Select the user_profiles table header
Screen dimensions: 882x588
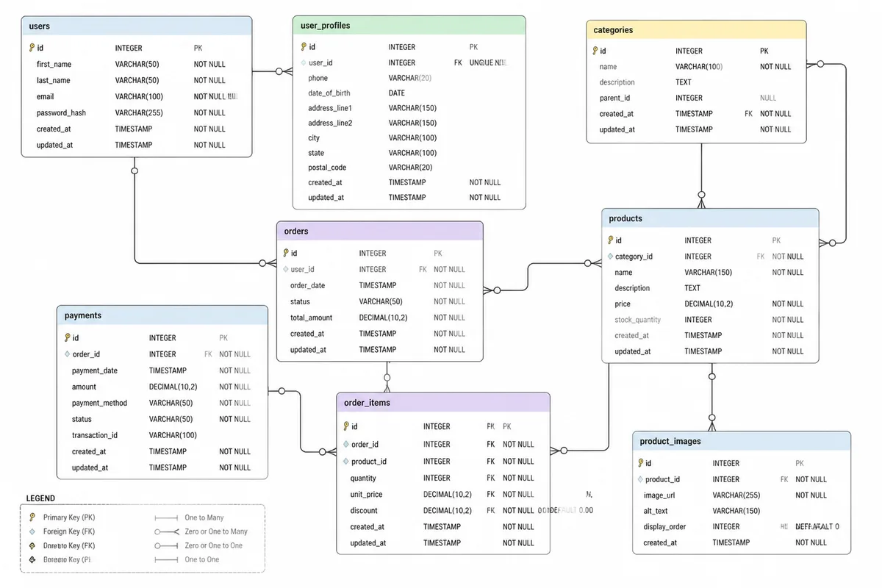click(x=409, y=26)
